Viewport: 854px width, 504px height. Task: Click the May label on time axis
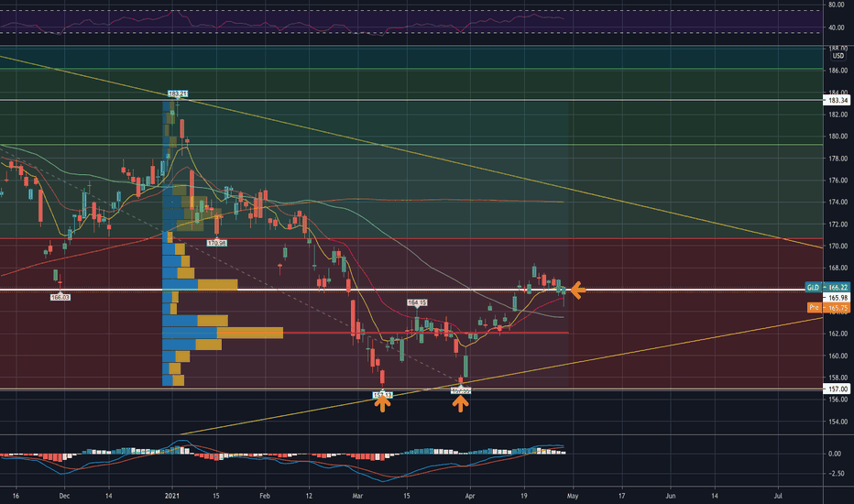pyautogui.click(x=573, y=496)
